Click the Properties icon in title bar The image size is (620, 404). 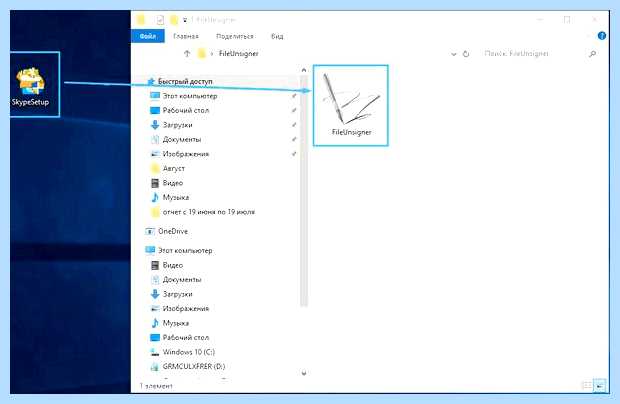(160, 19)
